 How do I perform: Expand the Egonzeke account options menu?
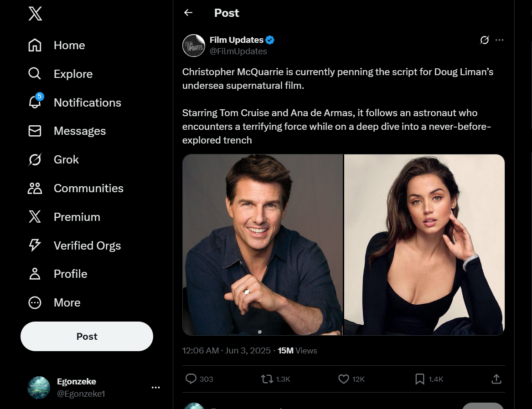156,388
